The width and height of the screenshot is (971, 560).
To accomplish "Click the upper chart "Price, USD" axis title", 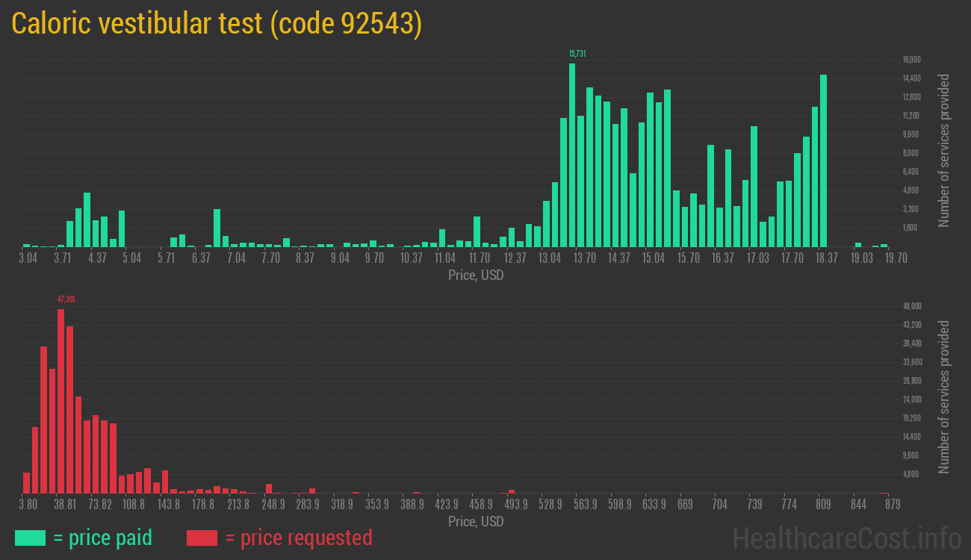I will tap(476, 276).
